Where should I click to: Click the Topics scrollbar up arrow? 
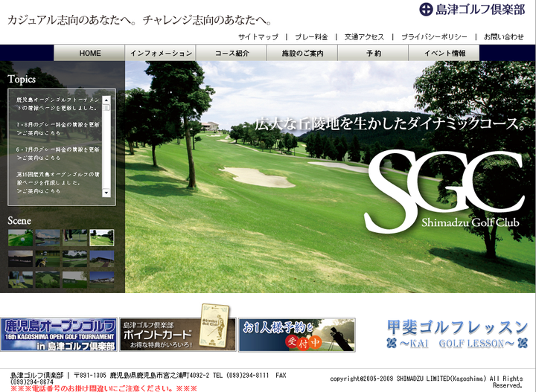click(106, 100)
